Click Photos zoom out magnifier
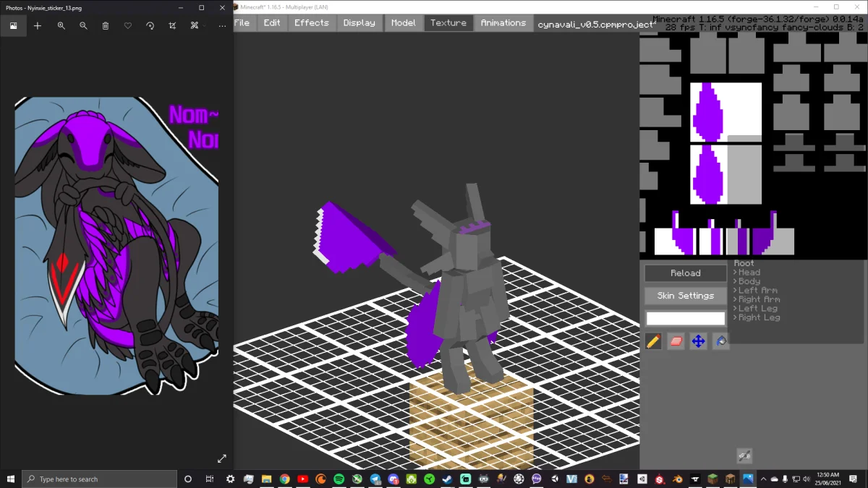The height and width of the screenshot is (488, 868). pyautogui.click(x=83, y=25)
